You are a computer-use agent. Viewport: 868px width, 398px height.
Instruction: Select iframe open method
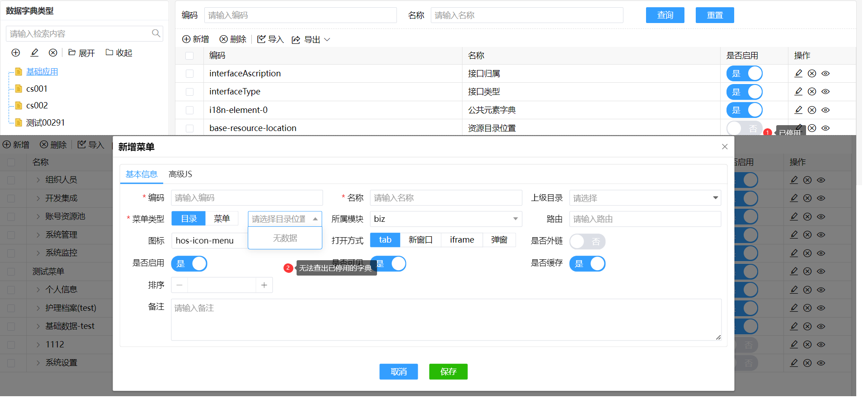tap(462, 240)
